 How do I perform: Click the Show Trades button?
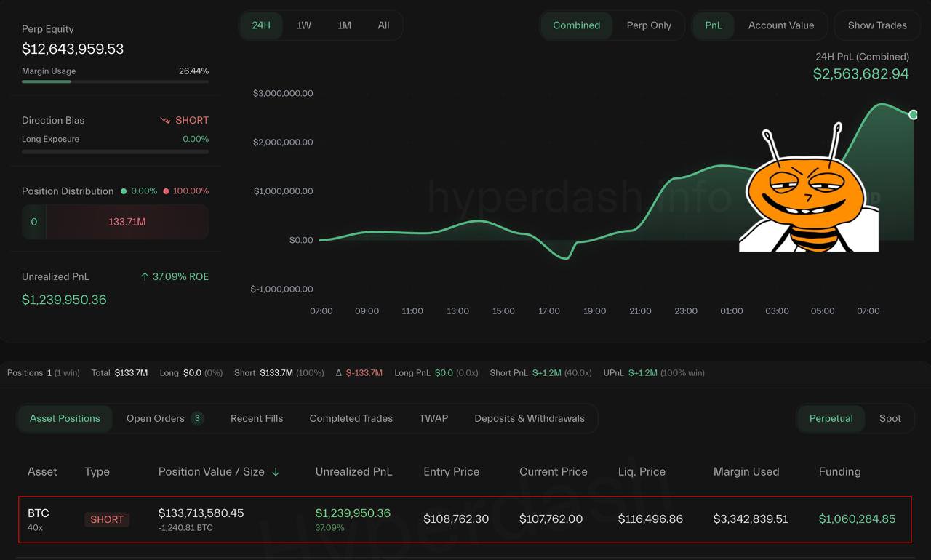[x=877, y=25]
